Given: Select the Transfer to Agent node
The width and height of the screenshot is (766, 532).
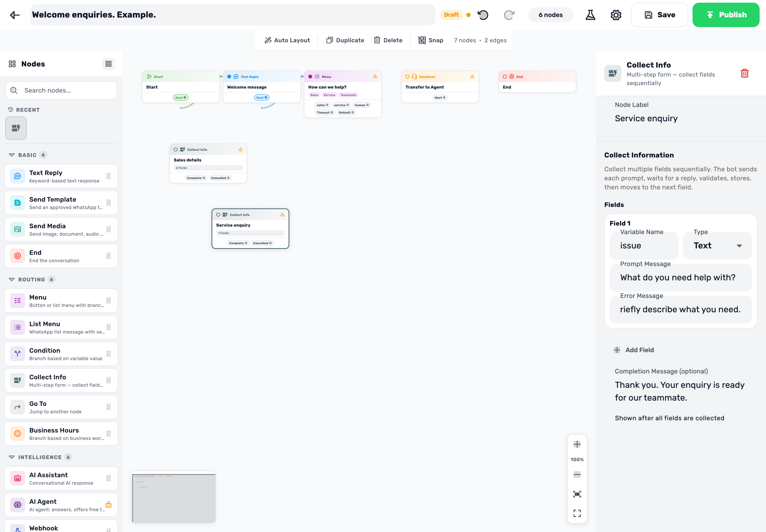Looking at the screenshot, I should coord(440,87).
